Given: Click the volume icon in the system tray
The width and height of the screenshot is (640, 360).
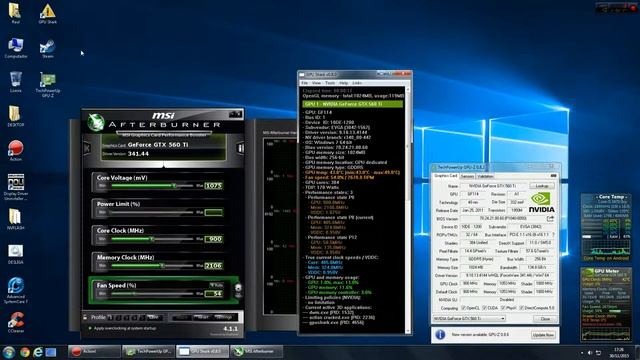Looking at the screenshot, I should [x=590, y=353].
